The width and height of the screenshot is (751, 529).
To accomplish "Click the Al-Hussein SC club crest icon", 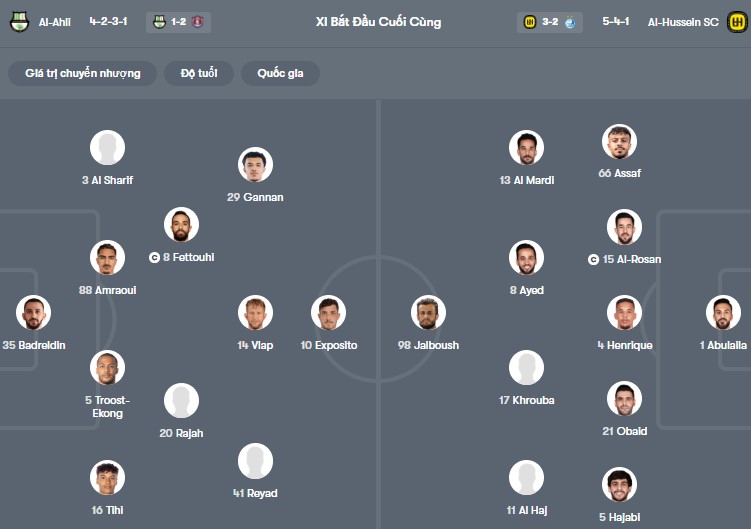I will [x=738, y=22].
